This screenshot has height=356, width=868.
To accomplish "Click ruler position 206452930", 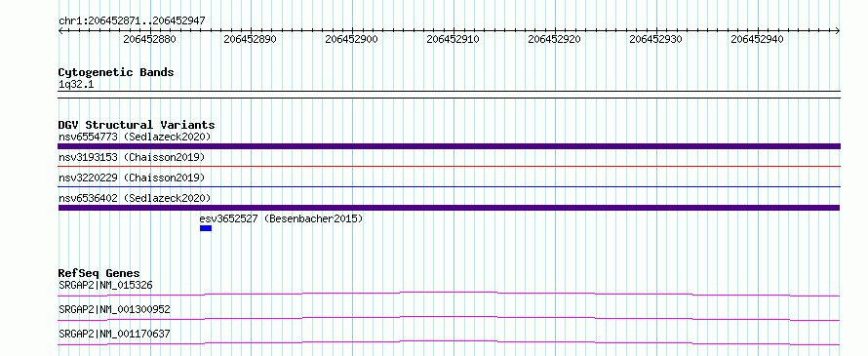I will coord(656,39).
